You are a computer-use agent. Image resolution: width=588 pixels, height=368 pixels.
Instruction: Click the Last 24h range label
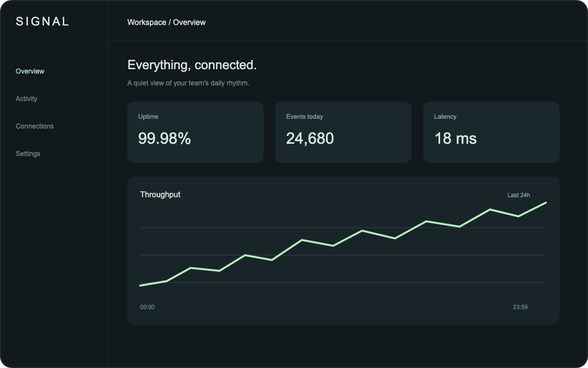tap(519, 195)
